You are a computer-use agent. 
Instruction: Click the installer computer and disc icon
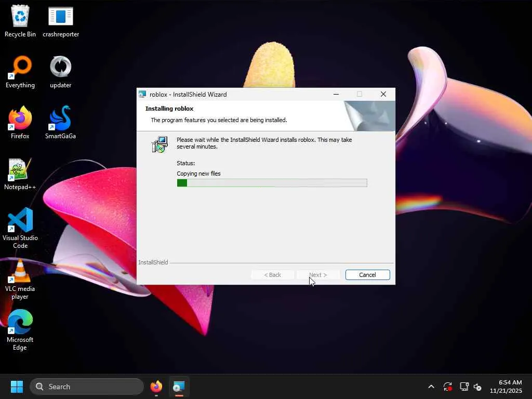click(159, 144)
